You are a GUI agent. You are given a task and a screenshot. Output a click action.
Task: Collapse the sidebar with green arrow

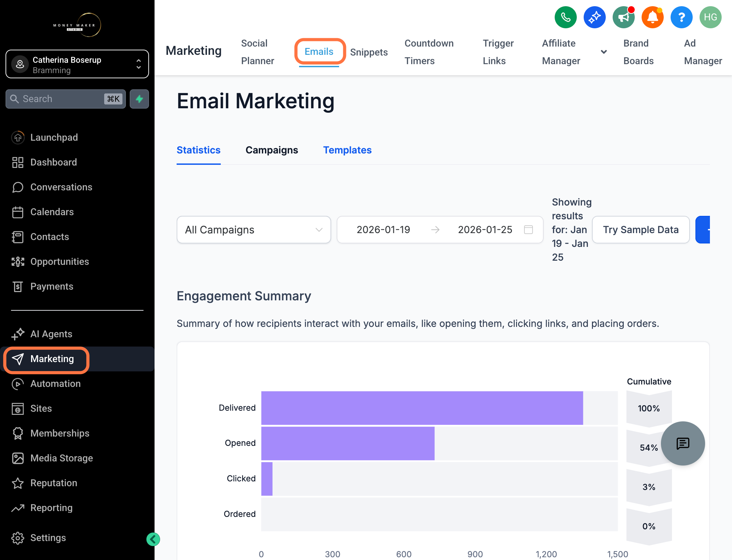tap(153, 539)
